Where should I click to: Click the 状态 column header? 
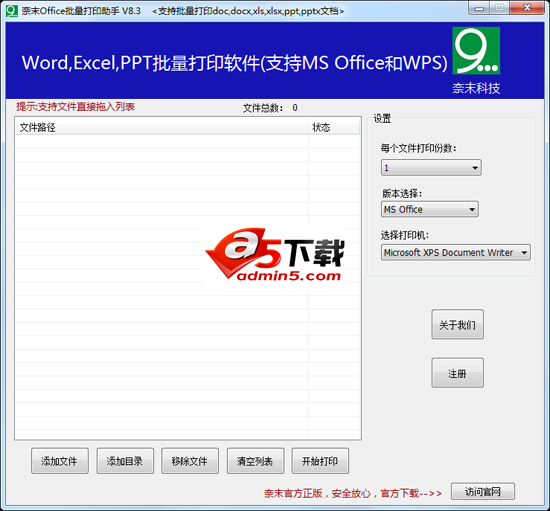(334, 127)
